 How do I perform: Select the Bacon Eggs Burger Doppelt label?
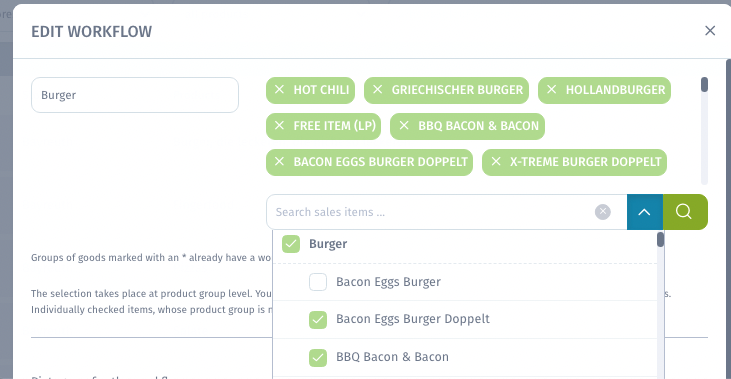click(x=413, y=319)
